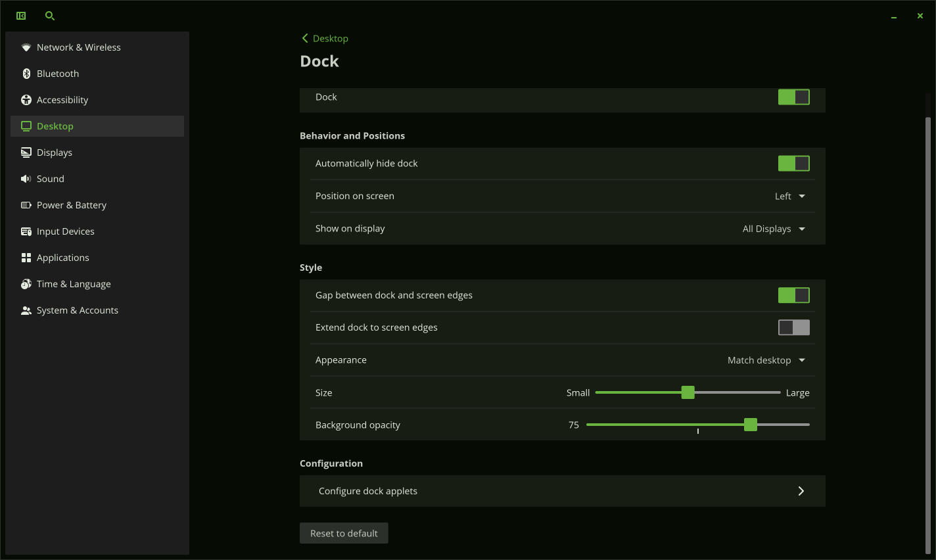Click the Sound speaker icon
936x560 pixels.
pos(26,179)
